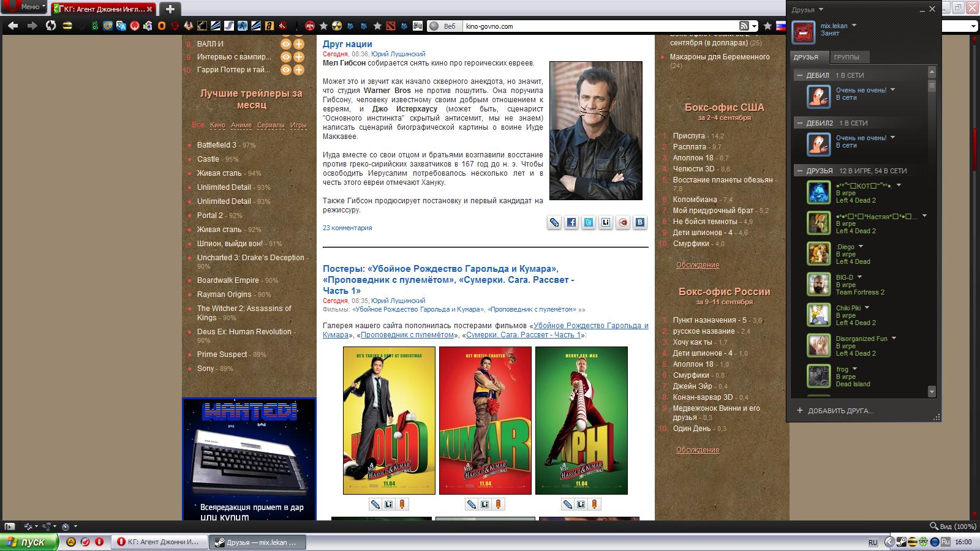Screen dimensions: 980x551
Task: Go forward with the browser forward arrow
Action: pyautogui.click(x=32, y=26)
